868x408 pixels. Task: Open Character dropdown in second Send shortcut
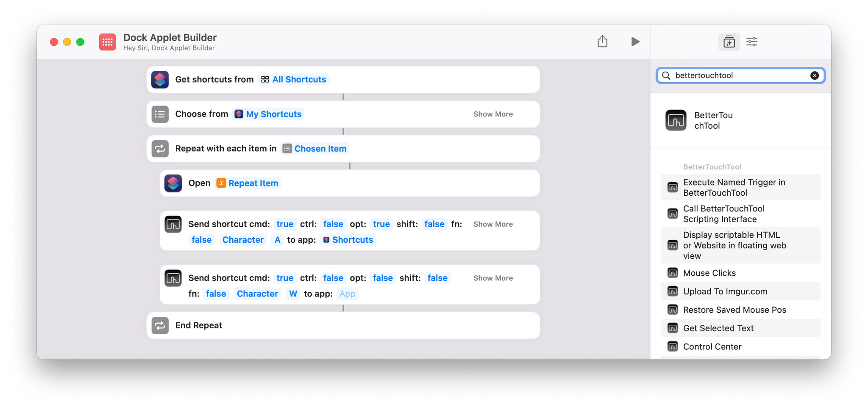point(257,294)
